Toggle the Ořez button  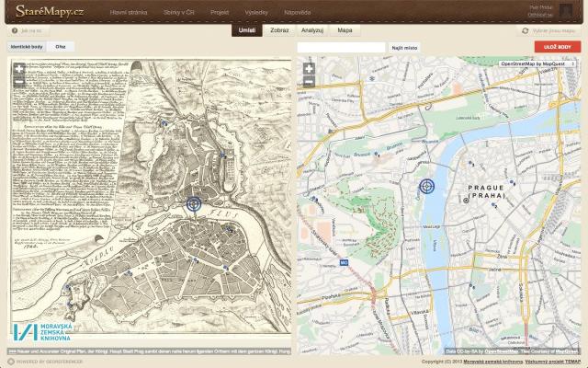61,45
